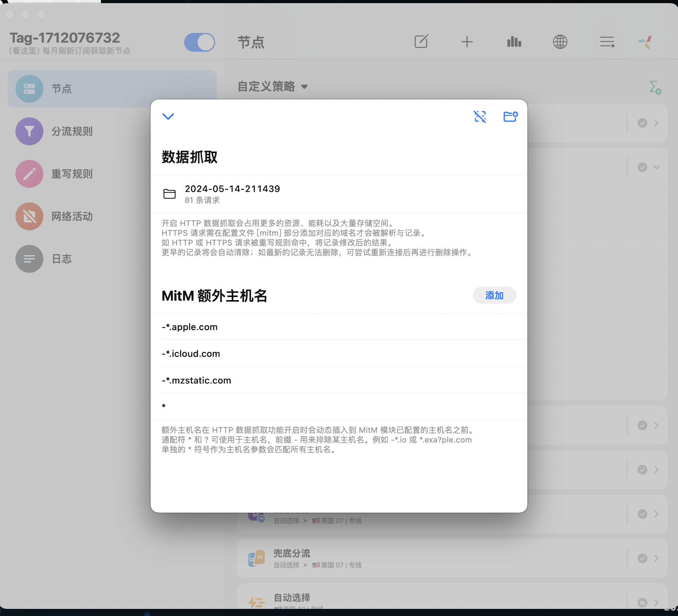The image size is (678, 616).
Task: Collapse the 数据抓取 dialog with the chevron
Action: 168,116
